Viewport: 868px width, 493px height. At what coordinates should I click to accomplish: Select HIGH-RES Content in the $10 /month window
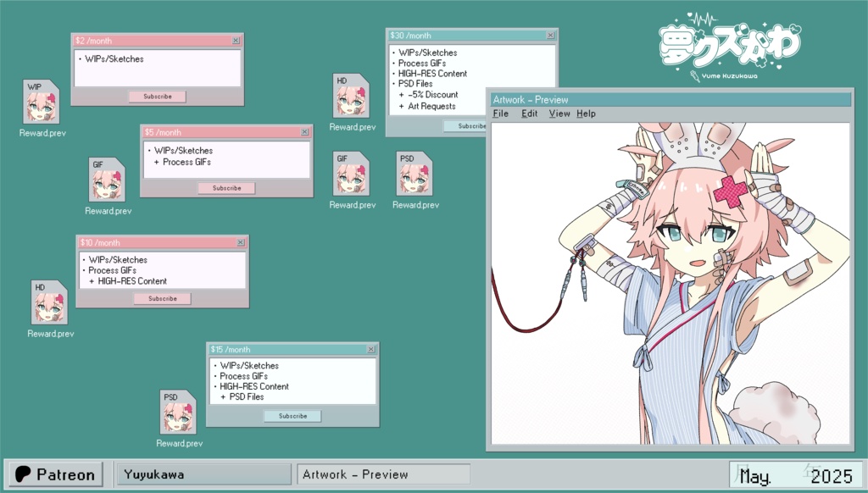pyautogui.click(x=132, y=281)
